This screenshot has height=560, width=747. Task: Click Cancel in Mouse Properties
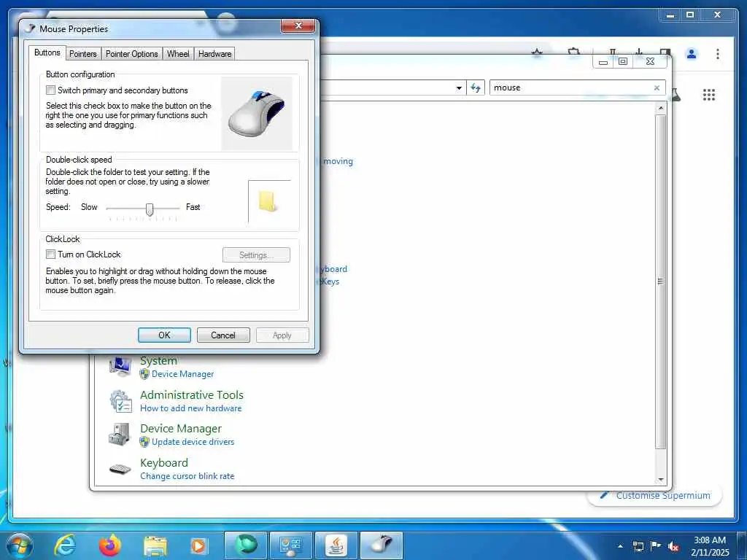[223, 335]
